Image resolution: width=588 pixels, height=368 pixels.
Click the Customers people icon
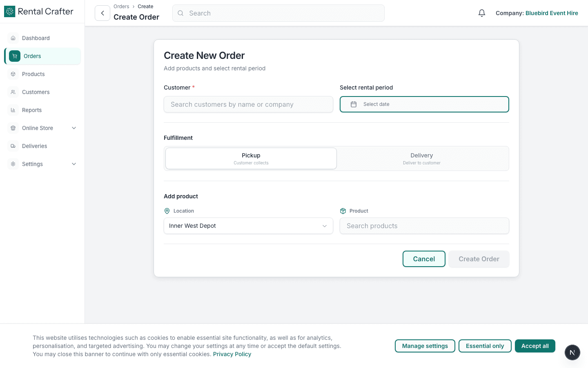13,92
